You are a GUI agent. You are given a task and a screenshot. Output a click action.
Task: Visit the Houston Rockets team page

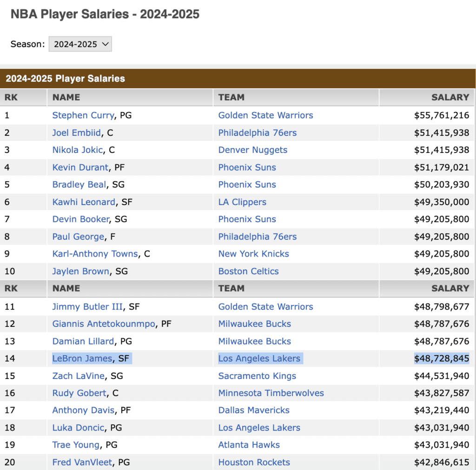point(253,462)
